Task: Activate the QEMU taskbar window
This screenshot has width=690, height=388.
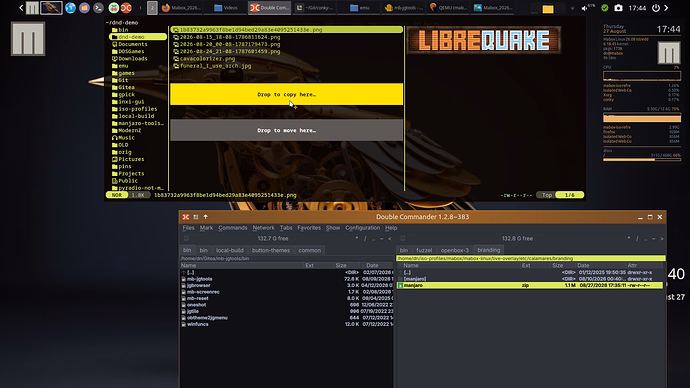Action: tap(448, 8)
